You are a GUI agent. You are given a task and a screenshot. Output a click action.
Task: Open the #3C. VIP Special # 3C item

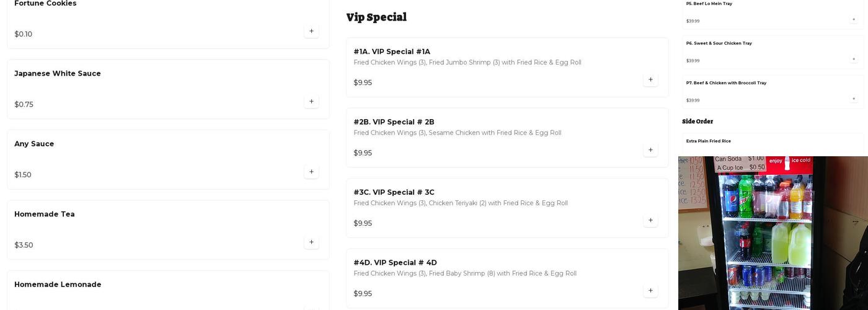394,192
